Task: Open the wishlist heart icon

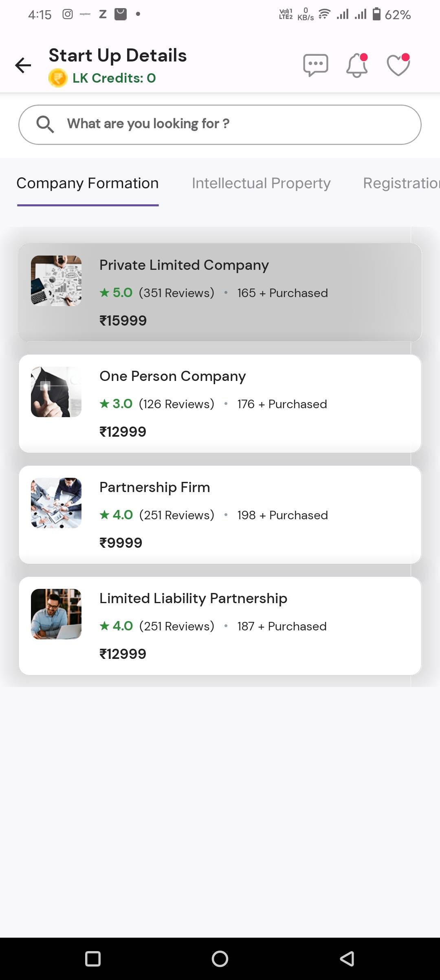Action: (x=398, y=65)
